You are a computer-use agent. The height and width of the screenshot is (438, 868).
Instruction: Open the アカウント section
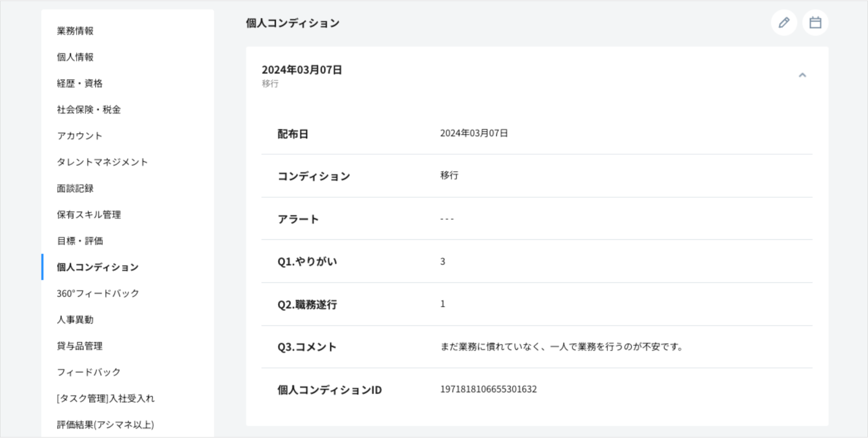(x=79, y=135)
